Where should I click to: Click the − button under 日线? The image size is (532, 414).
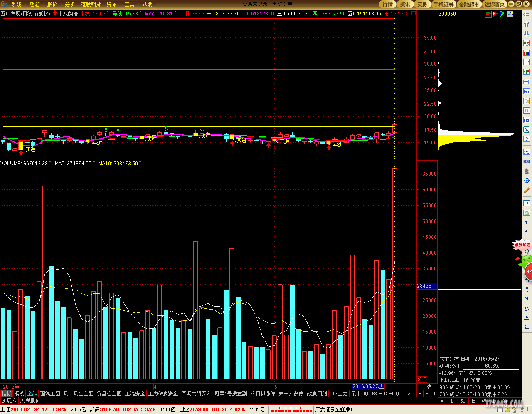coord(426,393)
